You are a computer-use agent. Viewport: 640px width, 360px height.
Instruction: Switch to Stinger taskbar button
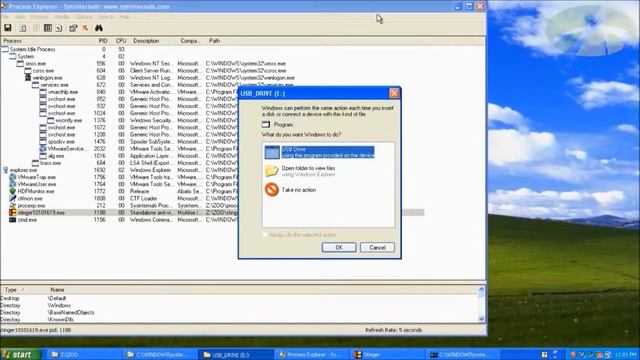point(387,354)
